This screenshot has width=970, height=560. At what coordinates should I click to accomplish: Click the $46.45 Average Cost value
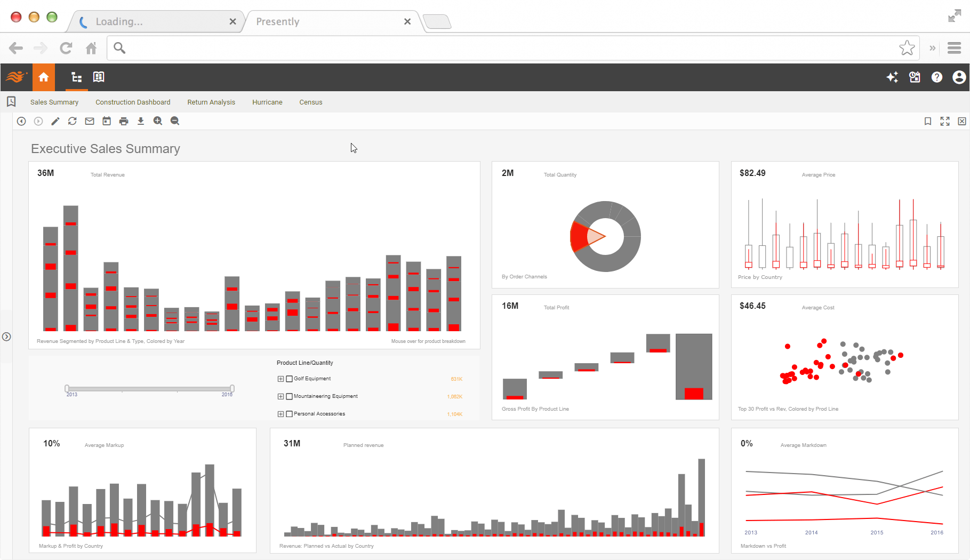click(x=752, y=306)
